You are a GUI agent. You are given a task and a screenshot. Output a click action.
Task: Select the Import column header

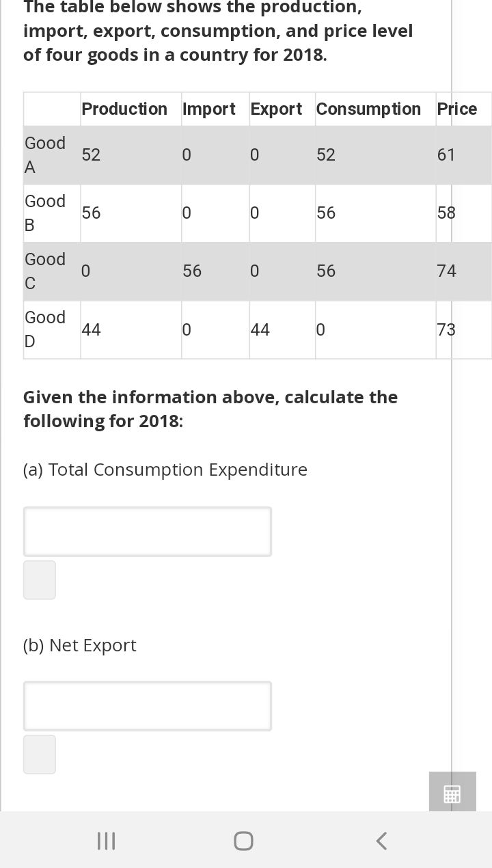209,109
